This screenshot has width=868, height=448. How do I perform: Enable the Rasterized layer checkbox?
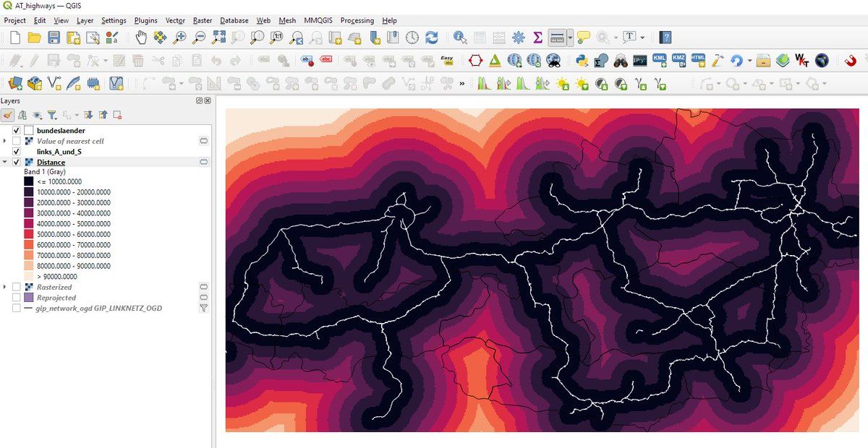[17, 287]
